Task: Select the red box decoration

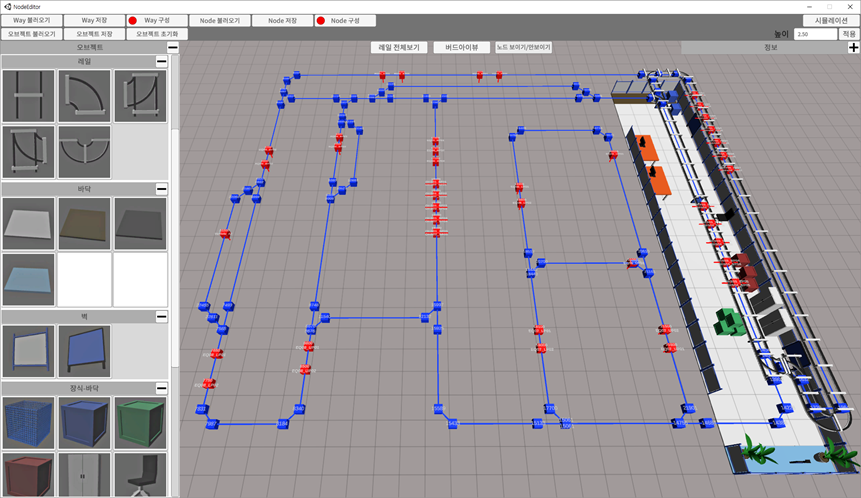Action: click(x=29, y=475)
